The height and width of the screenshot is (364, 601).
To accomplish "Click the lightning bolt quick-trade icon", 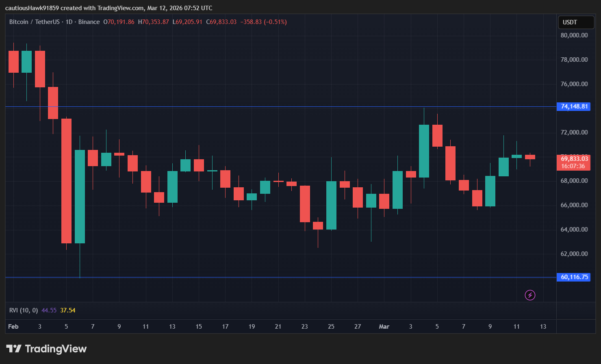I will pos(530,295).
